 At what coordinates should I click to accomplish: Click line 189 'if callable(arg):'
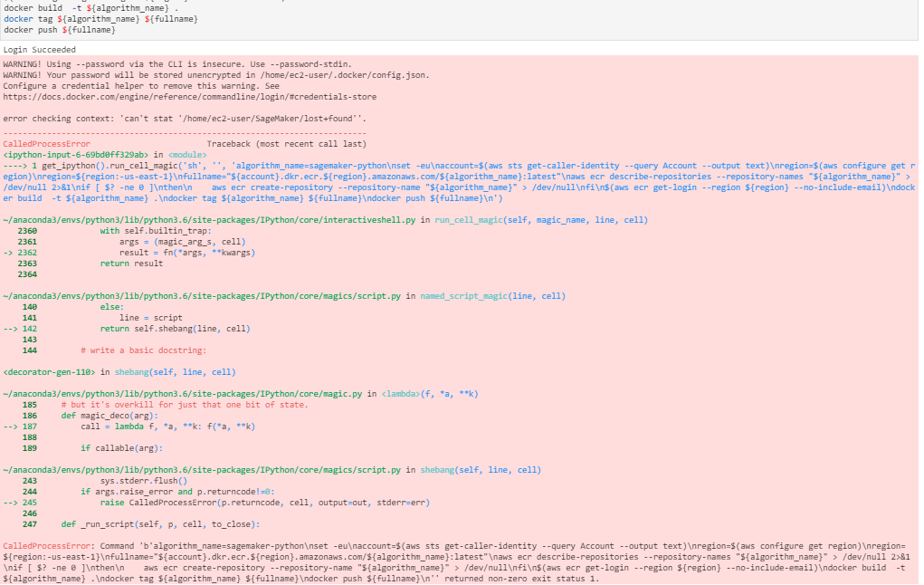pyautogui.click(x=121, y=448)
